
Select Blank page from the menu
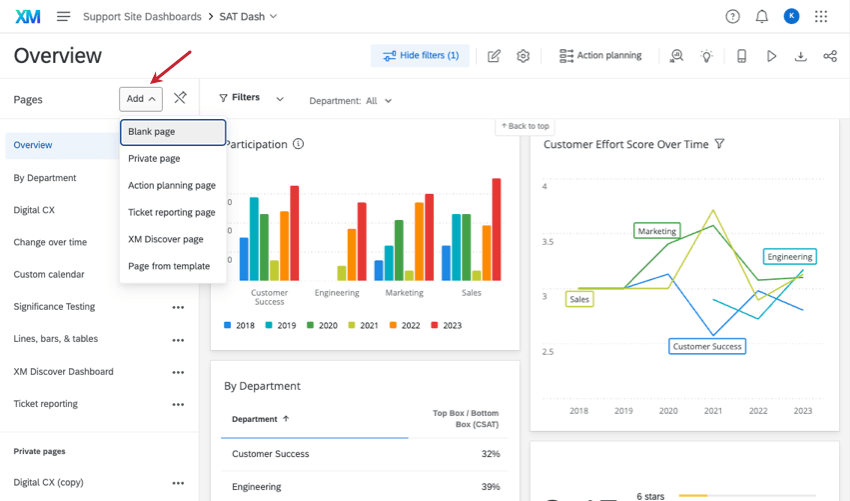point(173,132)
